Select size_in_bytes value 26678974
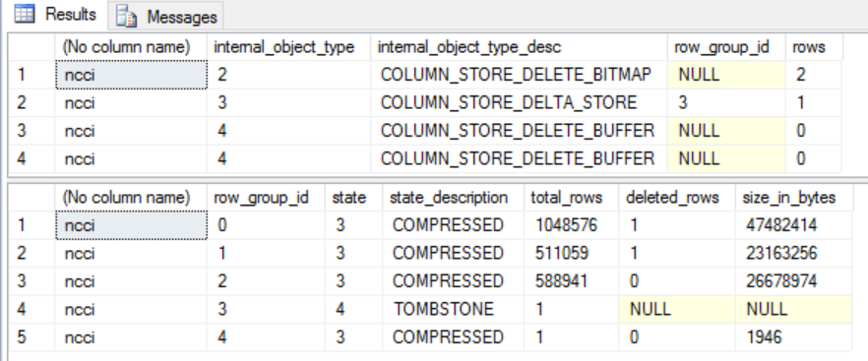This screenshot has width=868, height=361. click(794, 280)
